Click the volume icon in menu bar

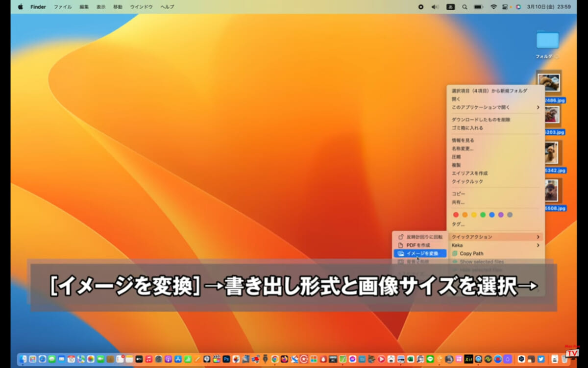tap(435, 7)
